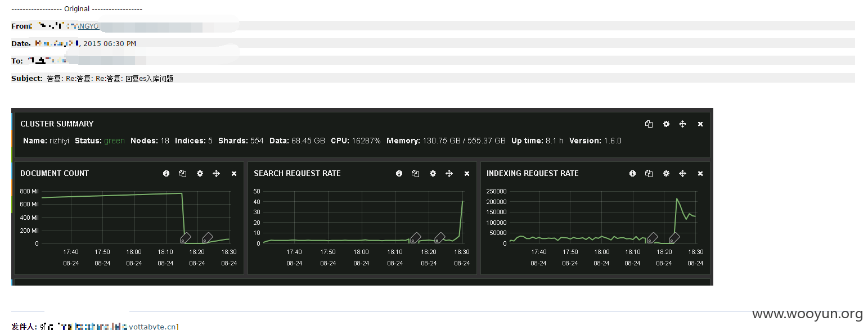Screen dimensions: 868x330
Task: Click the '100000' axis label on Indexing chart
Action: [497, 223]
